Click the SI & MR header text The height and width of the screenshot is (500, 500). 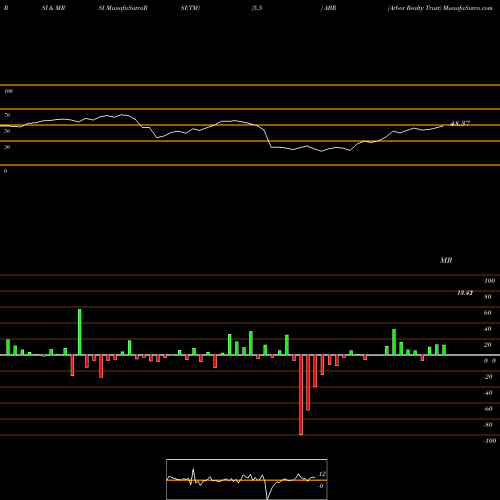pos(53,8)
